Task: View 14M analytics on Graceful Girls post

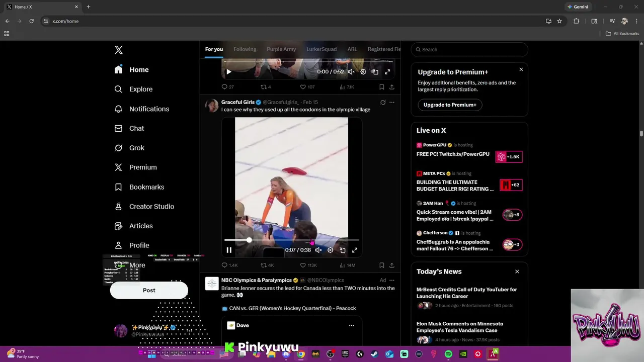Action: pos(347,265)
